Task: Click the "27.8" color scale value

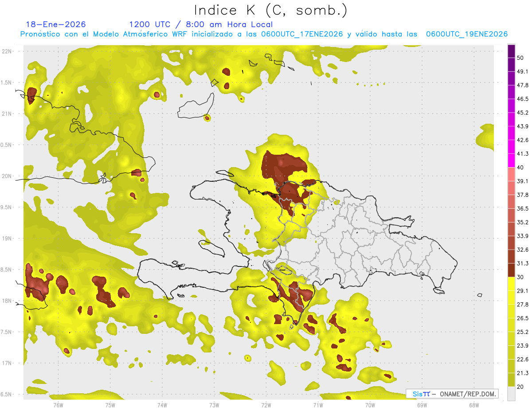Action: coord(523,305)
